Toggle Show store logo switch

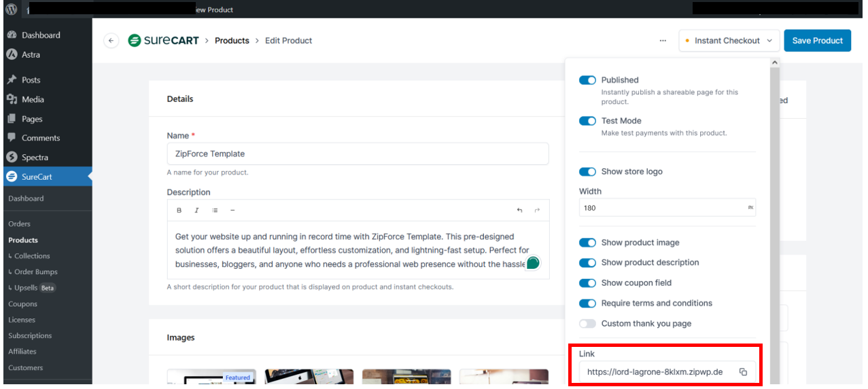[x=587, y=172]
